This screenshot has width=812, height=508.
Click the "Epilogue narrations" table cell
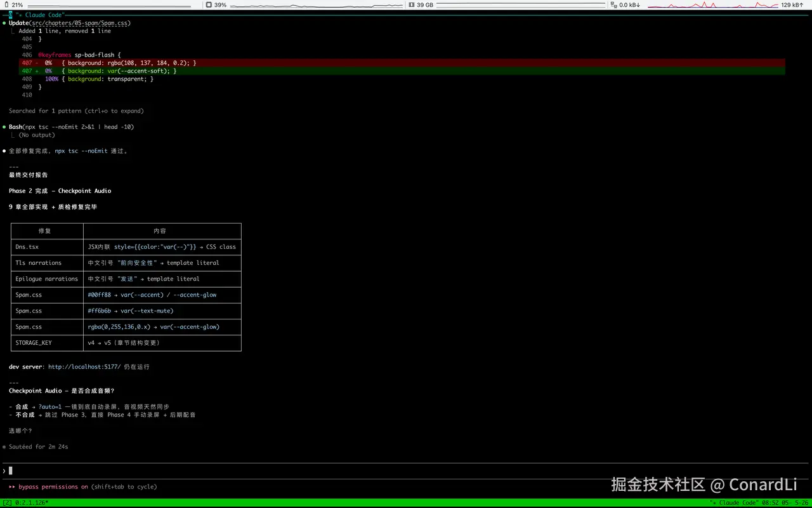(47, 279)
